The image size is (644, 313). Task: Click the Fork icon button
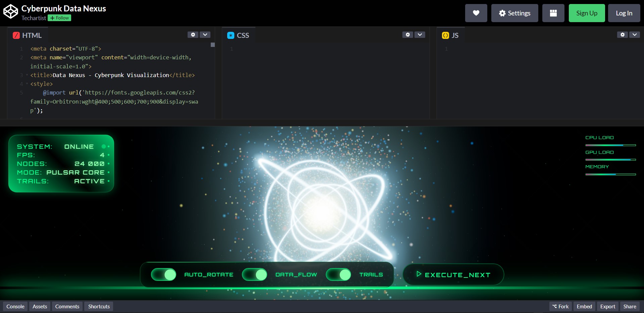pyautogui.click(x=560, y=306)
